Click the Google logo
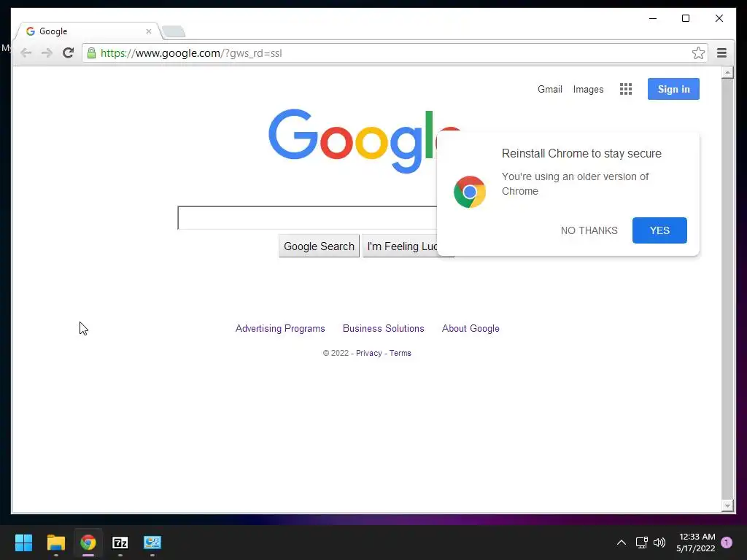Screen dimensions: 747x560 click(x=352, y=141)
